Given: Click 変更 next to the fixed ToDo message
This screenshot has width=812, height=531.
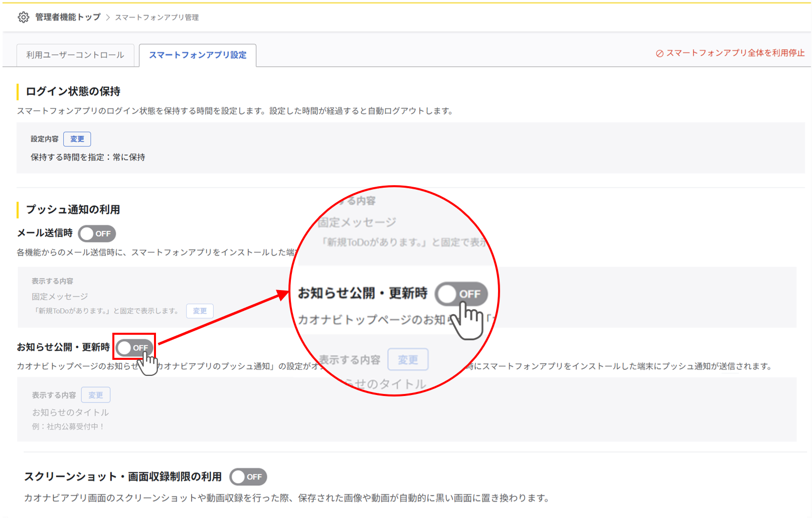Looking at the screenshot, I should click(x=200, y=311).
